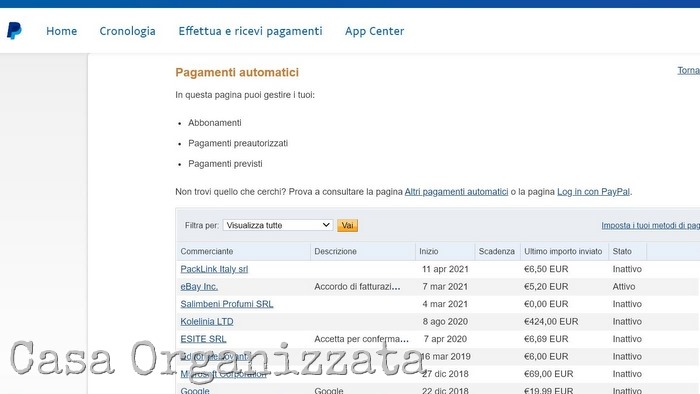Image resolution: width=700 pixels, height=394 pixels.
Task: Select the Inattivo status of Kolelinia row
Action: (x=627, y=321)
